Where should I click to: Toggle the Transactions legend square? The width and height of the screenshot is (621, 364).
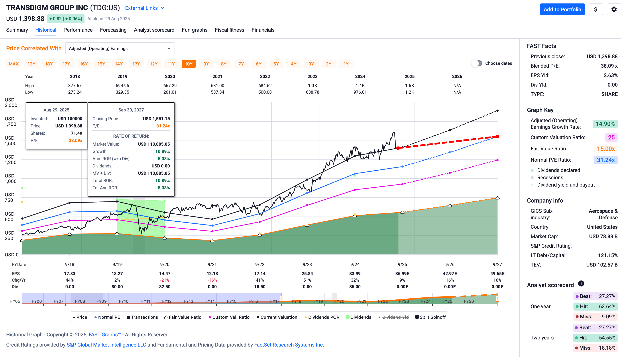(128, 317)
